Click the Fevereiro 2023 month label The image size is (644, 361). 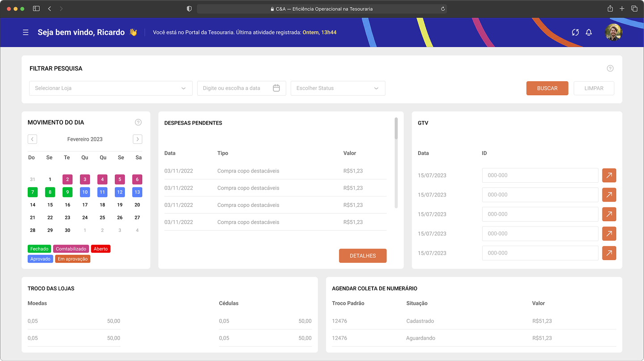pos(85,139)
